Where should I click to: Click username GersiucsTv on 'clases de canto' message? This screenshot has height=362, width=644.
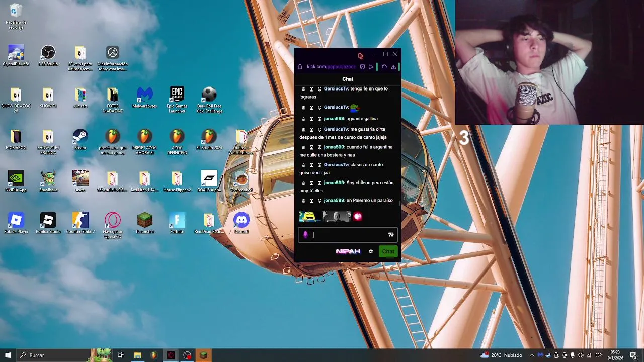tap(336, 165)
